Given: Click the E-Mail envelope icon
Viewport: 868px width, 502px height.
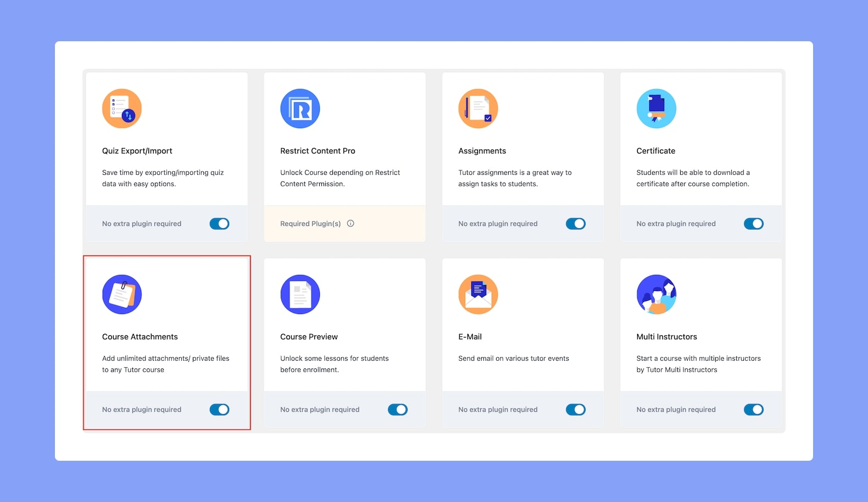Looking at the screenshot, I should tap(478, 294).
